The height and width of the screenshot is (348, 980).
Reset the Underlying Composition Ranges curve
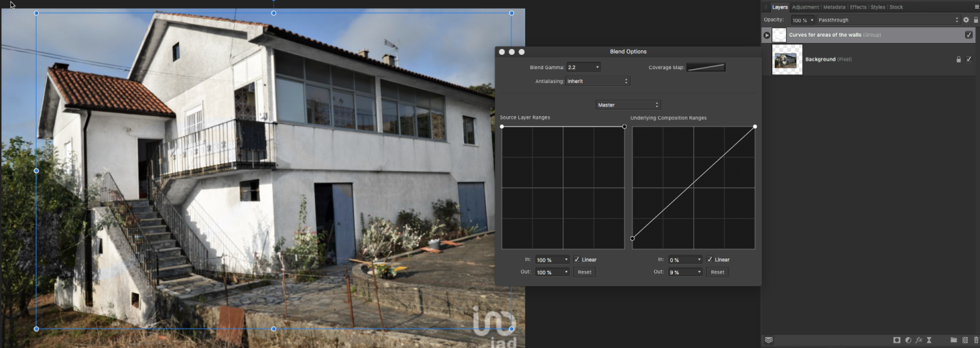717,272
